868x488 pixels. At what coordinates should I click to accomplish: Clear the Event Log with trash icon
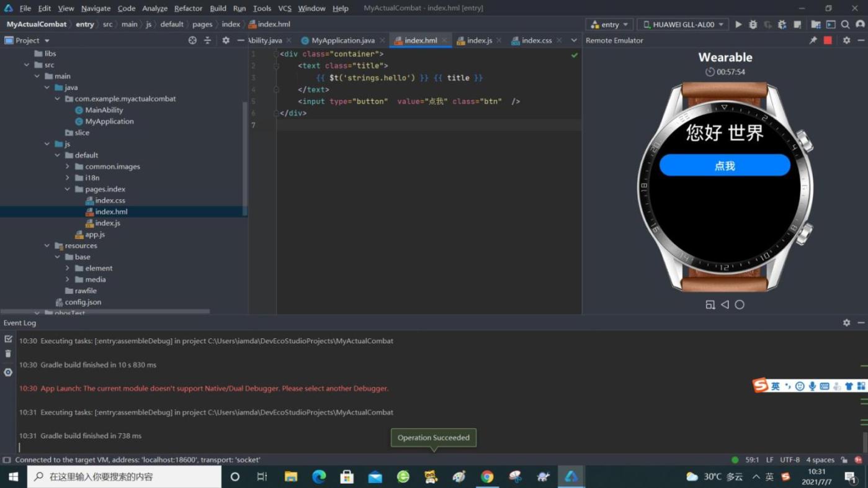(x=8, y=354)
